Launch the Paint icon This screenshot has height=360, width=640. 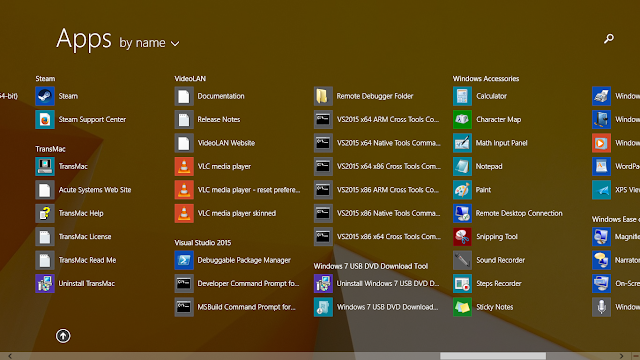click(x=462, y=190)
